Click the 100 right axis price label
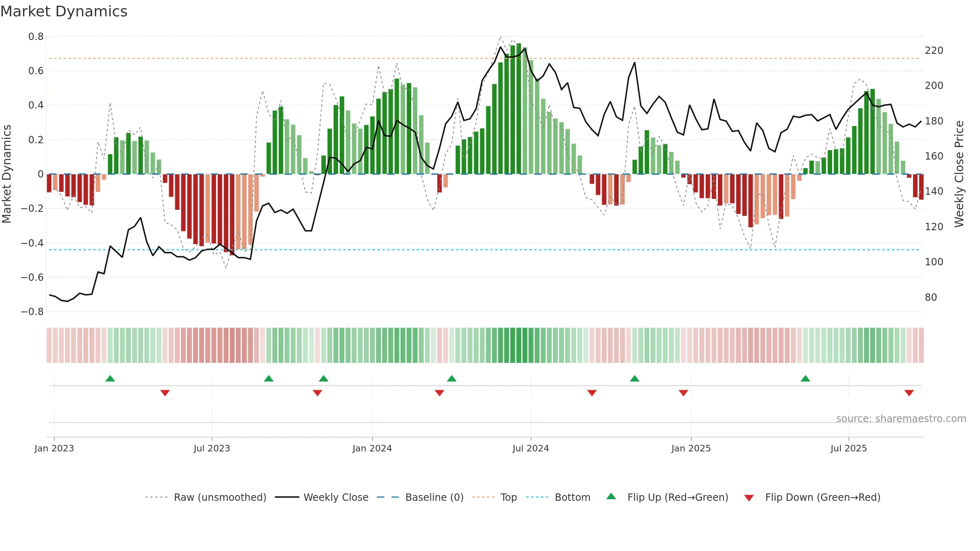Image resolution: width=980 pixels, height=551 pixels. tap(934, 262)
